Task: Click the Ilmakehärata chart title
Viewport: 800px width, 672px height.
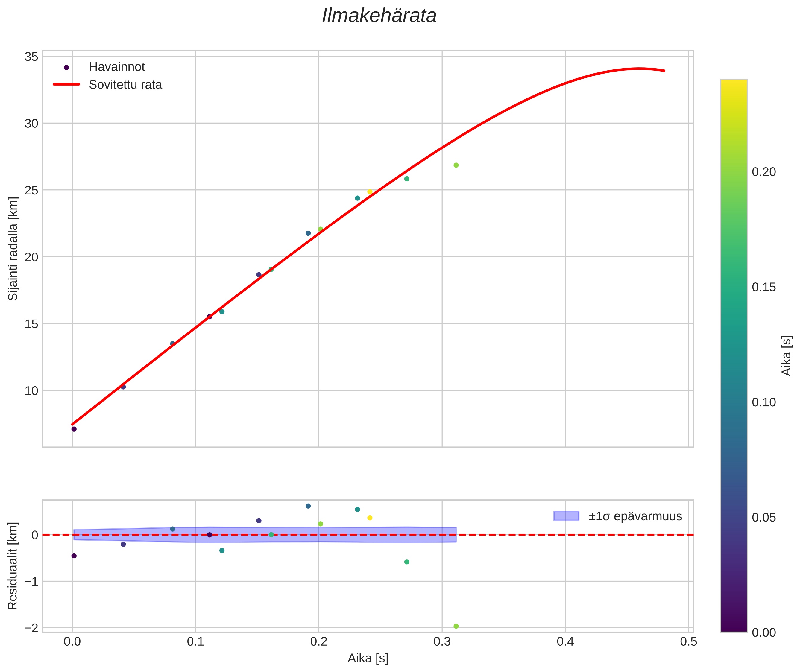Action: click(379, 16)
